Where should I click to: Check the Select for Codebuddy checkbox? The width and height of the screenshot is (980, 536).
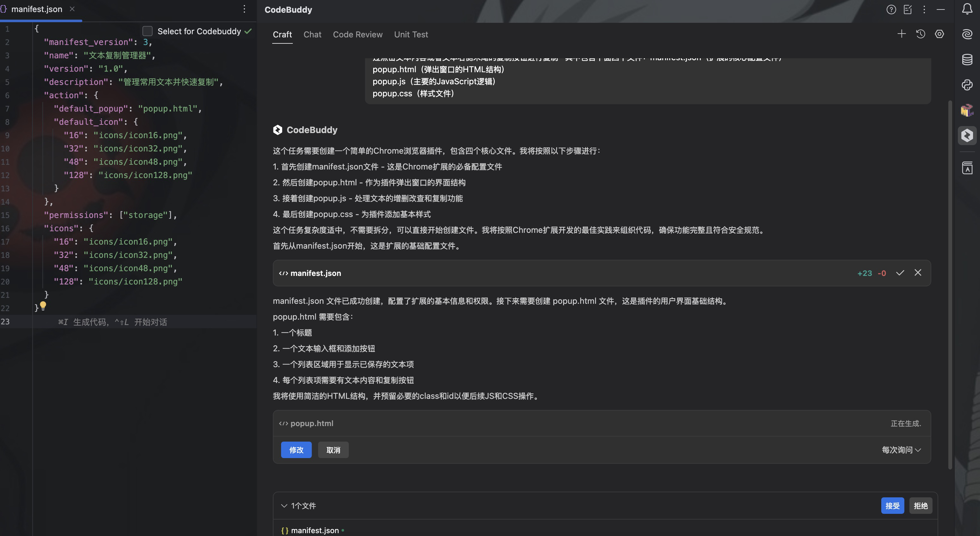(x=147, y=31)
